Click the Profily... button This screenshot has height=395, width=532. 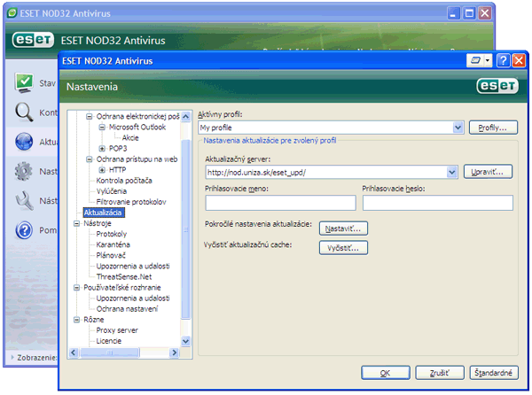[x=493, y=128]
